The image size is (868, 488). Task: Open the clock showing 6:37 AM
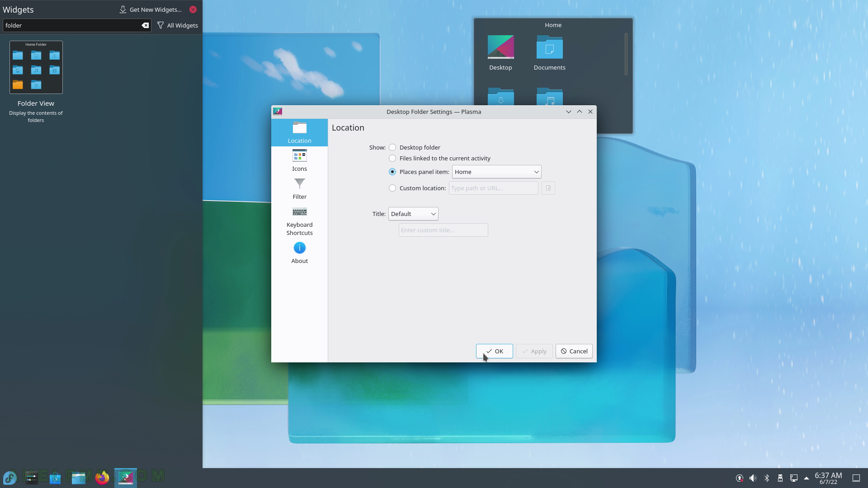click(828, 478)
